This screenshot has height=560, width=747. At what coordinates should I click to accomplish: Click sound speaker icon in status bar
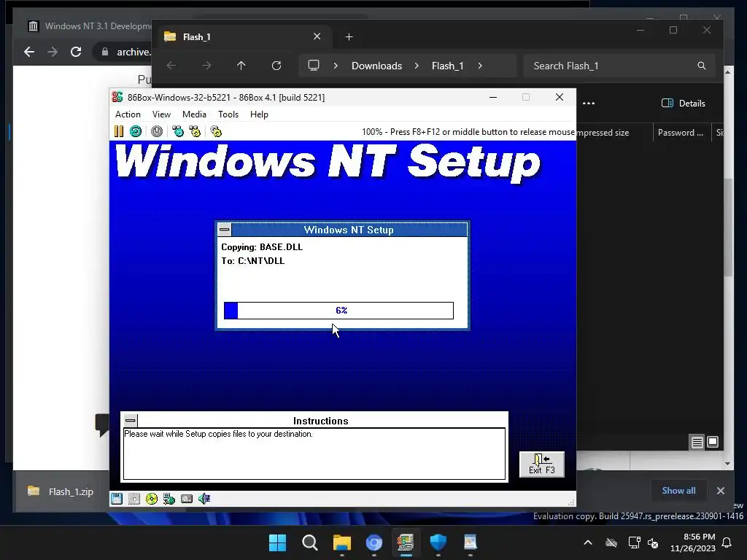(x=204, y=499)
